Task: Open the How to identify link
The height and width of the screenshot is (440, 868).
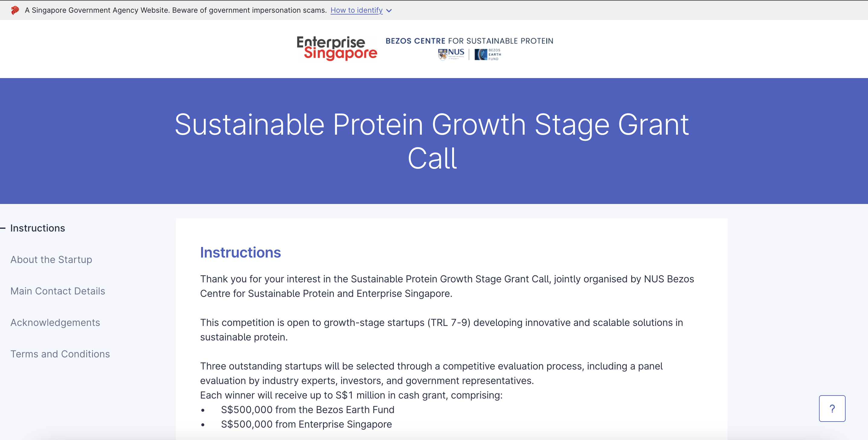Action: click(x=356, y=11)
